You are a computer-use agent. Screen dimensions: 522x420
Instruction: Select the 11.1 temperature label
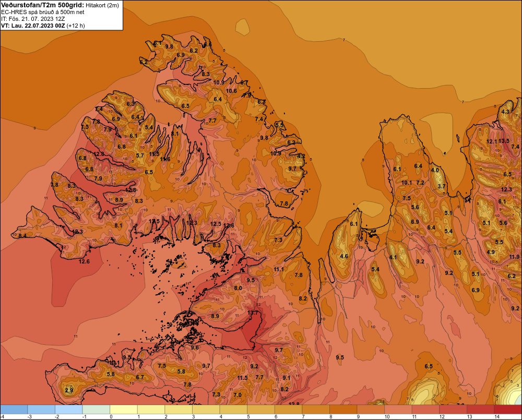tap(279, 269)
